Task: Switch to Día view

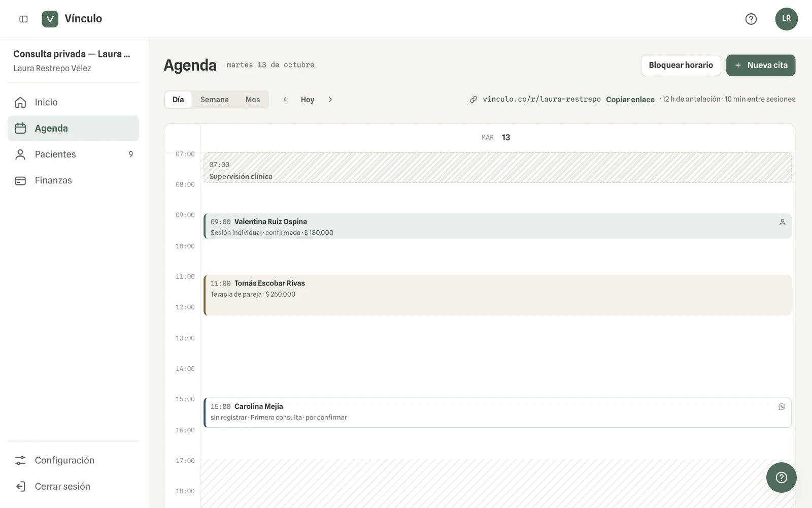Action: coord(178,100)
